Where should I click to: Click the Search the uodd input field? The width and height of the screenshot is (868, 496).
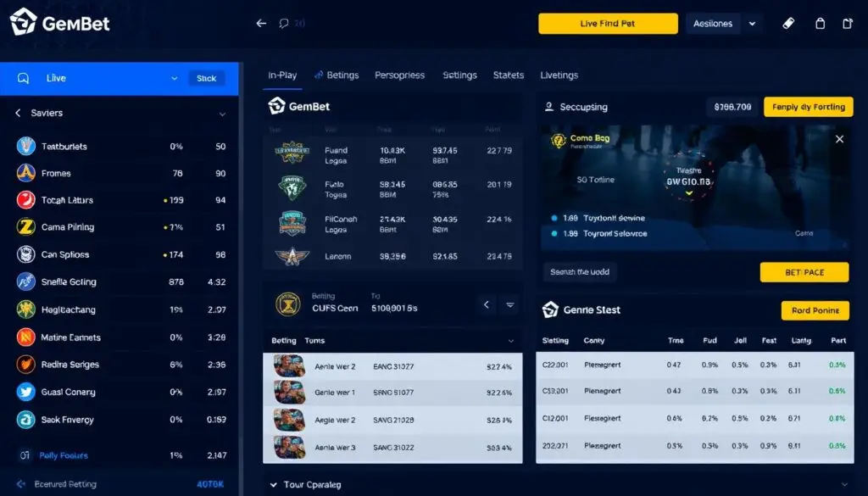pyautogui.click(x=581, y=271)
